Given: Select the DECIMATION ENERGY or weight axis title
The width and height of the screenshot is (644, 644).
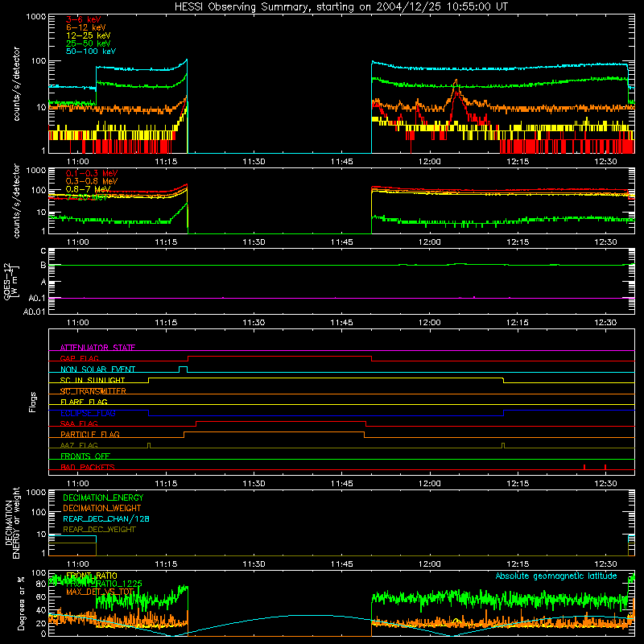Looking at the screenshot, I should coord(12,522).
